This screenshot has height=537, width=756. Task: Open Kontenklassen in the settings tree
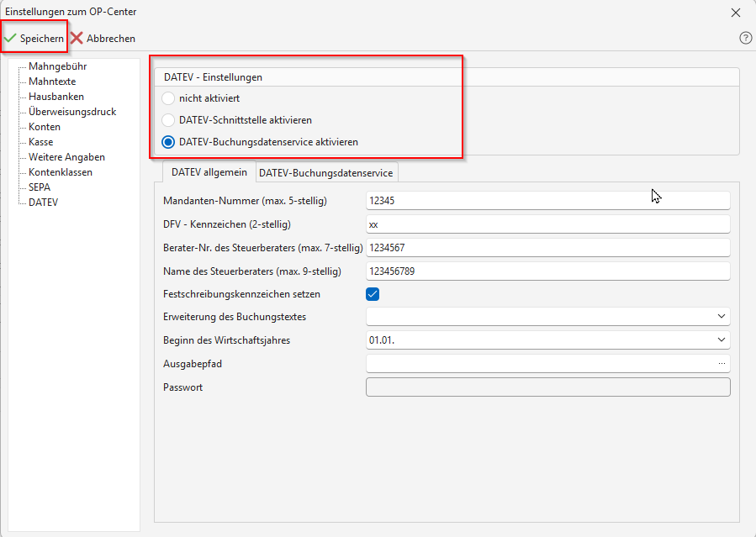[61, 172]
